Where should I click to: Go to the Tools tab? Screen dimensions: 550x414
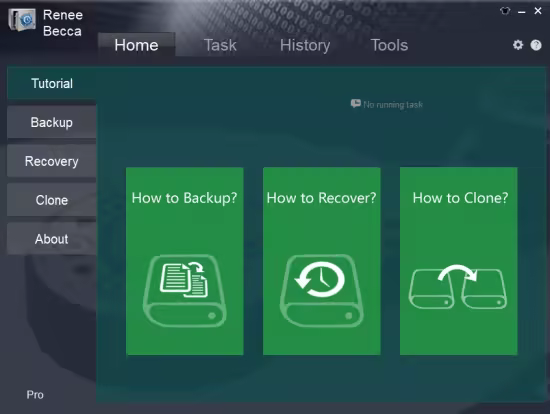pyautogui.click(x=389, y=45)
